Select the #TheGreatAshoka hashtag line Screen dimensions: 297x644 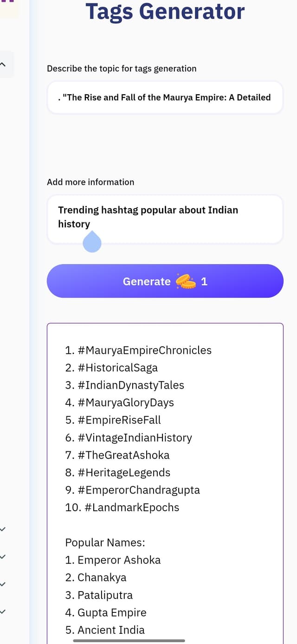point(117,455)
